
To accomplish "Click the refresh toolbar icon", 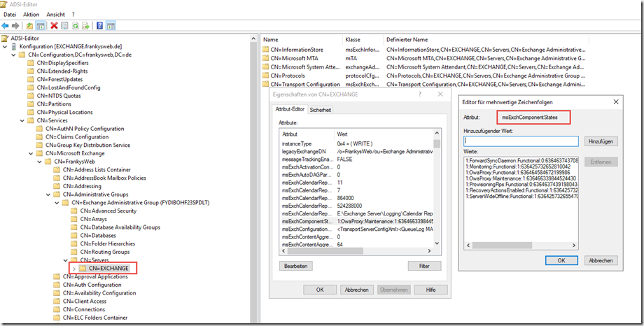I will [x=74, y=25].
